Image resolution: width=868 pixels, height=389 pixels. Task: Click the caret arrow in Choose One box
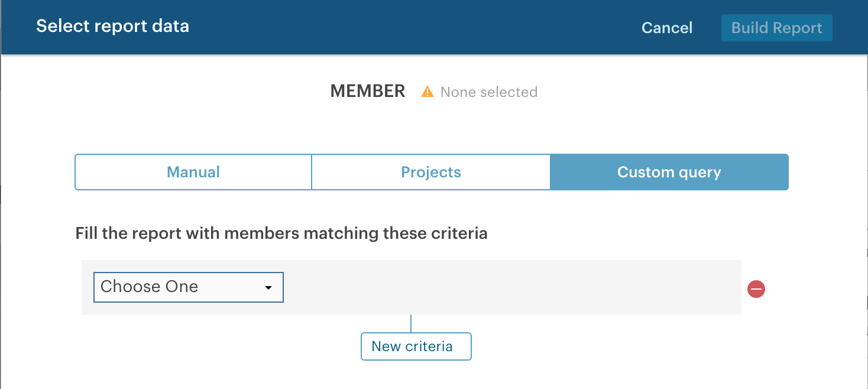pyautogui.click(x=268, y=288)
